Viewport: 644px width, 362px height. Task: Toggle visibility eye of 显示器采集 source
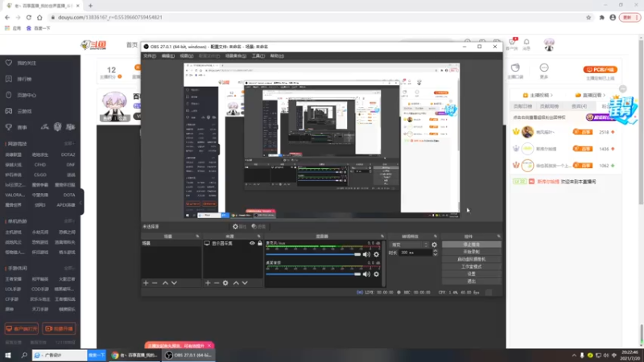[252, 244]
